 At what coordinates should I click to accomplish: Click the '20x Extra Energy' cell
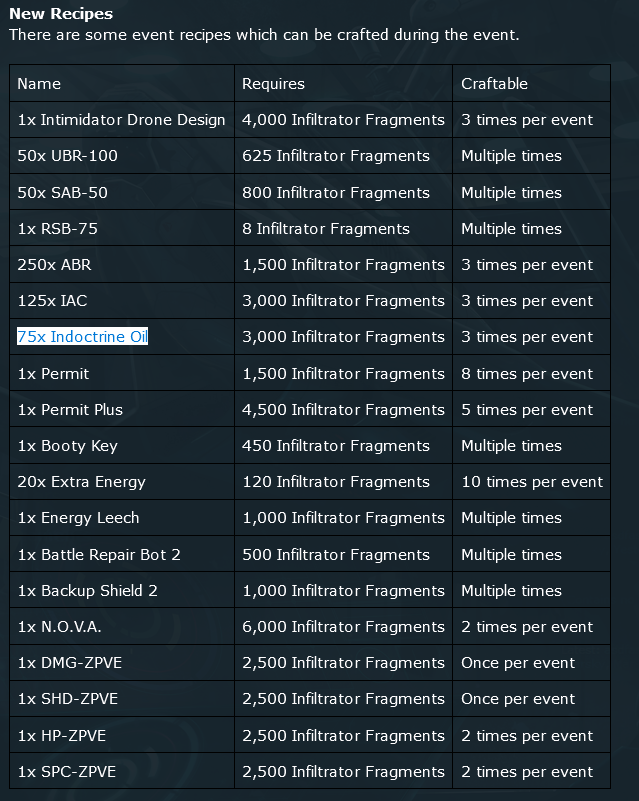click(x=122, y=482)
